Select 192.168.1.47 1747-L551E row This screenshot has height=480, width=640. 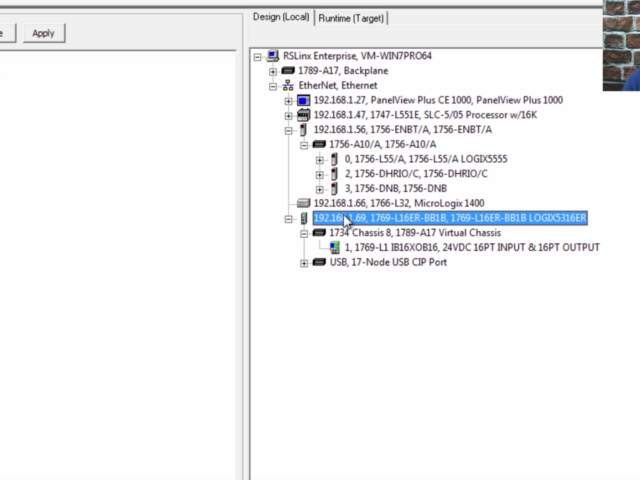425,115
